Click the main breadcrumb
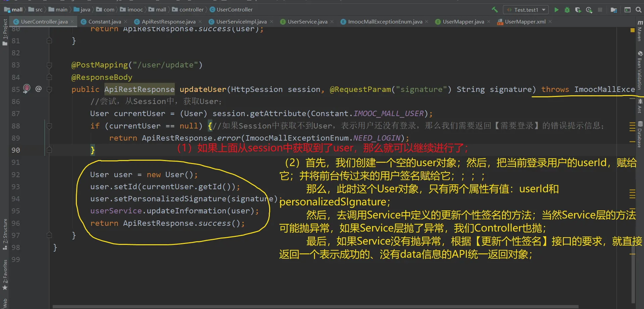 58,10
